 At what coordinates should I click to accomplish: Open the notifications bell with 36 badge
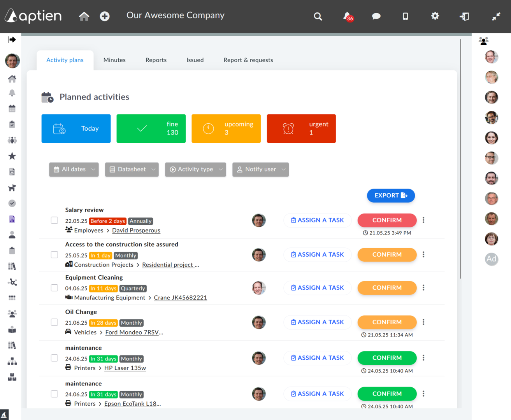pos(348,16)
